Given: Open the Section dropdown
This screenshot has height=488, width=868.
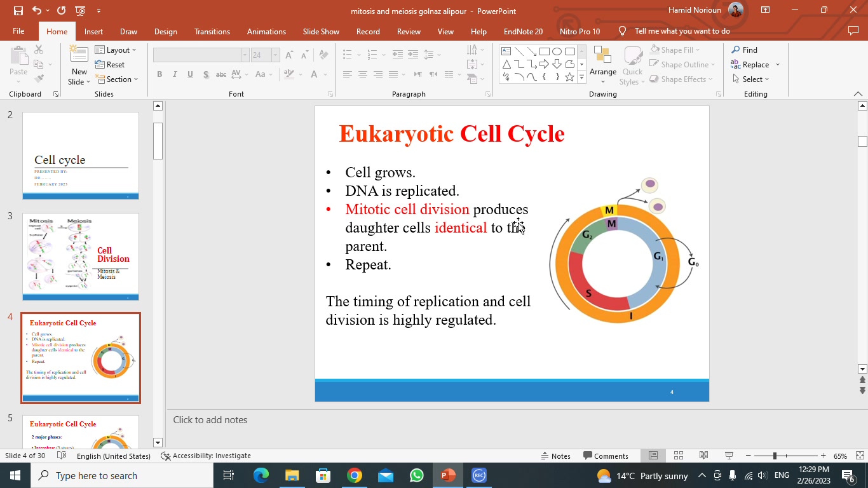Looking at the screenshot, I should coord(117,79).
